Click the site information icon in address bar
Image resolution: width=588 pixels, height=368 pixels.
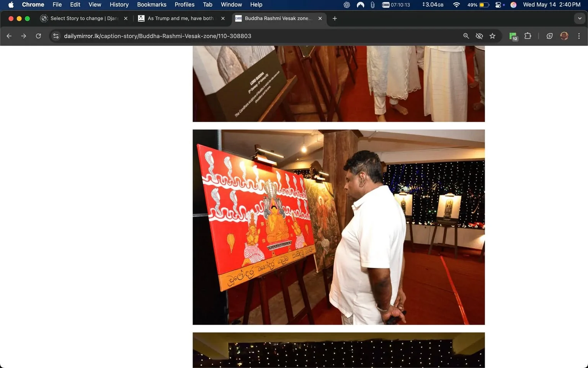pos(56,36)
